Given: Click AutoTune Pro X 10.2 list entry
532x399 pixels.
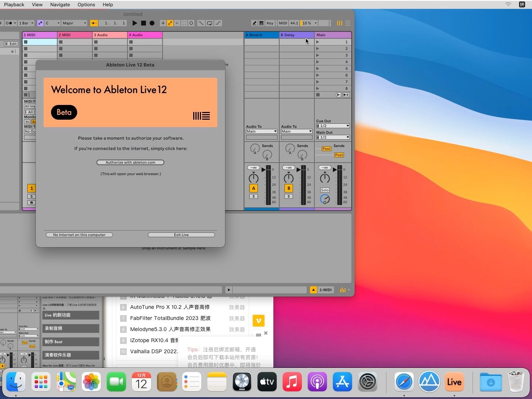Looking at the screenshot, I should coord(170,307).
